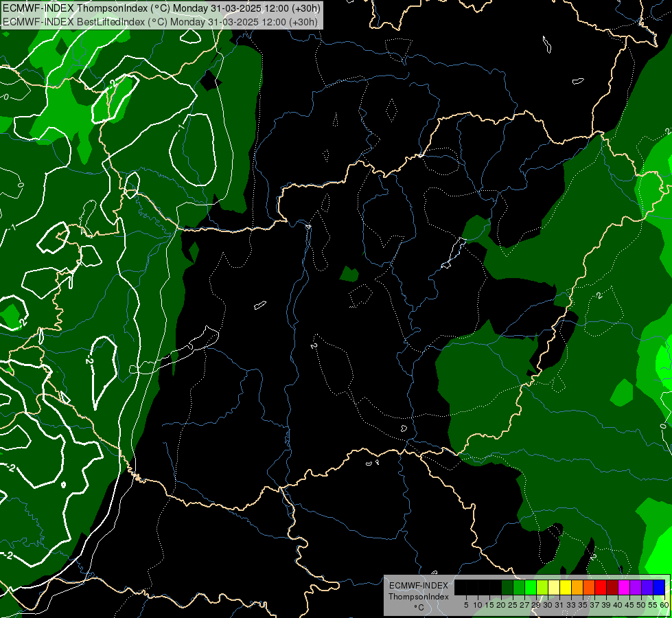The height and width of the screenshot is (618, 672).
Task: Click the legend tick value 20
Action: (x=502, y=605)
